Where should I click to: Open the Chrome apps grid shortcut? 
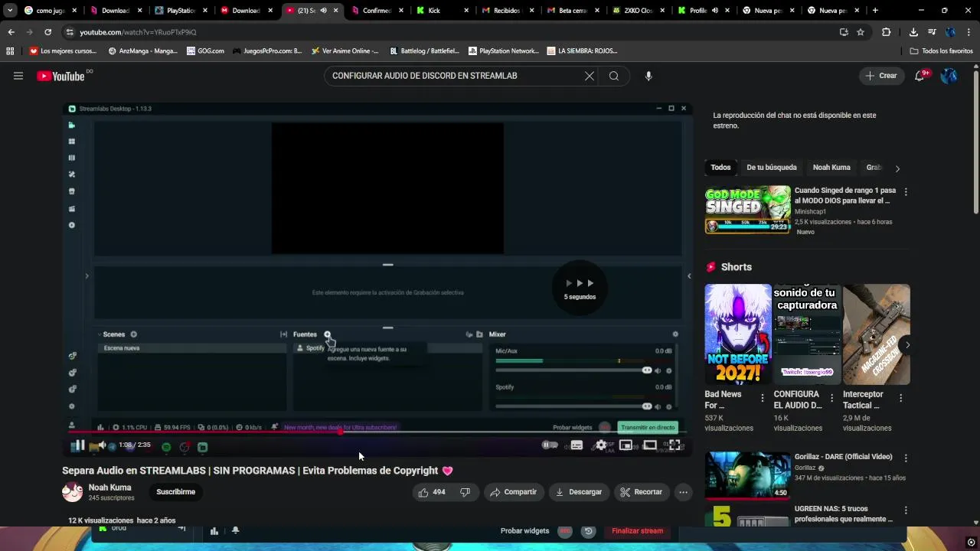pyautogui.click(x=10, y=51)
